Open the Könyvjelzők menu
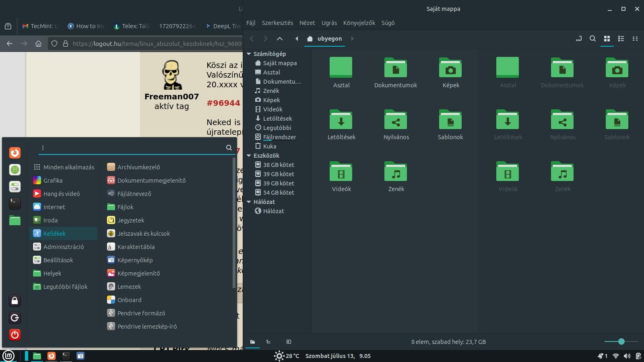Viewport: 644px width, 362px height. tap(359, 23)
